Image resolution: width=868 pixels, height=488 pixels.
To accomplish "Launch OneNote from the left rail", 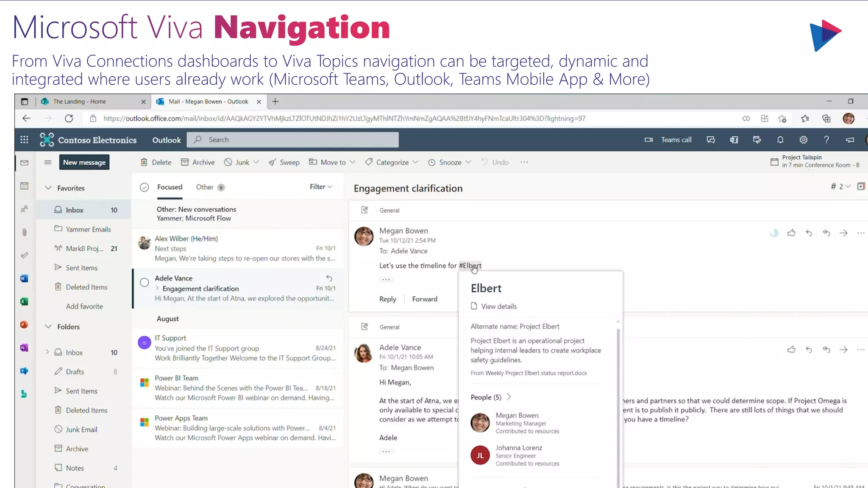I will 24,348.
